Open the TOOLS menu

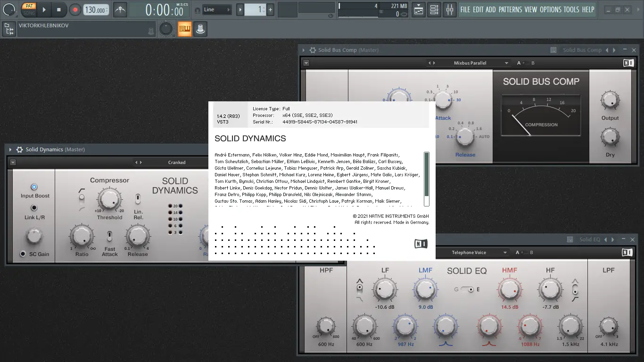[571, 9]
